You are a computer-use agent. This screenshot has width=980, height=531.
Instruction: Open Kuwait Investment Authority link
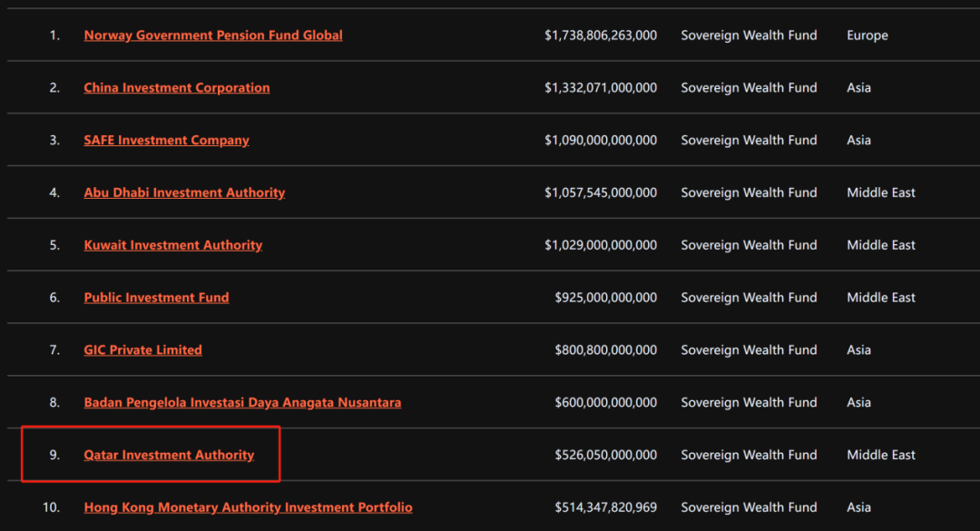click(x=173, y=245)
